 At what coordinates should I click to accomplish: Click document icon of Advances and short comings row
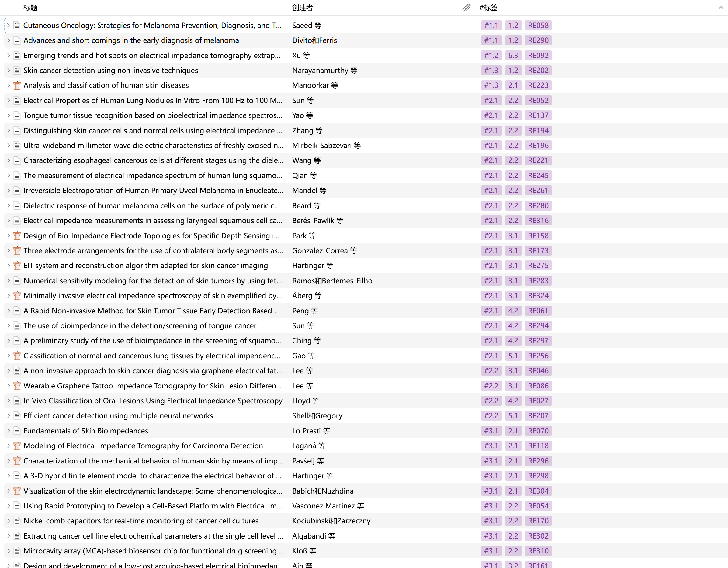[x=17, y=40]
